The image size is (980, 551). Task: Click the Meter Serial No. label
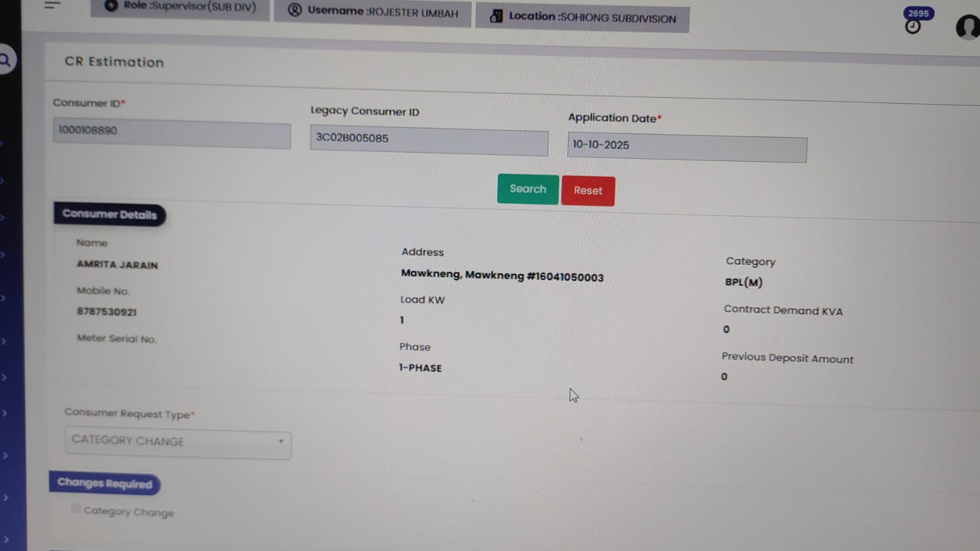tap(116, 338)
